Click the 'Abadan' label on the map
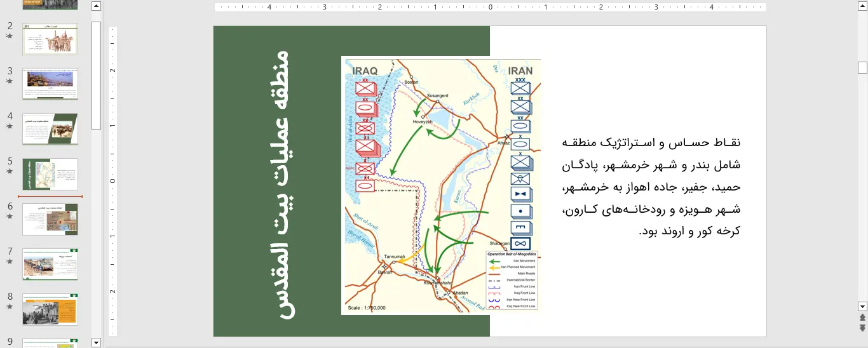This screenshot has width=868, height=348. pyautogui.click(x=459, y=293)
